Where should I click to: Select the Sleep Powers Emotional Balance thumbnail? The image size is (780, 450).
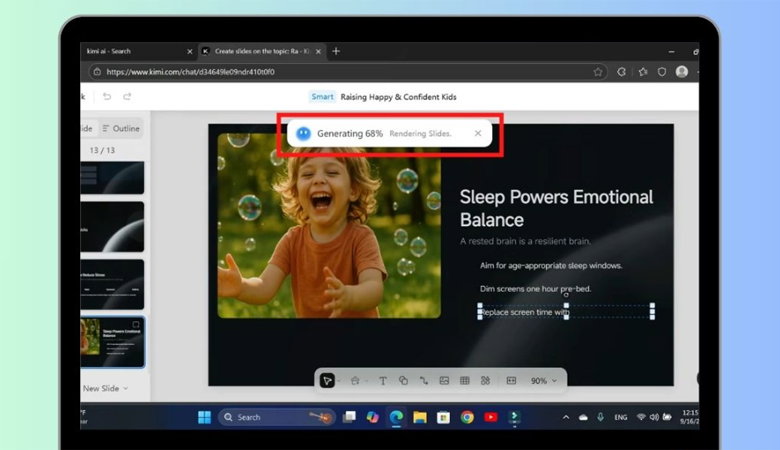[112, 342]
